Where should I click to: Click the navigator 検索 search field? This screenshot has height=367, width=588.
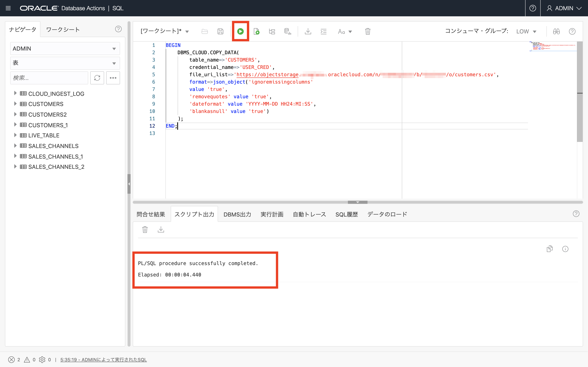(49, 78)
